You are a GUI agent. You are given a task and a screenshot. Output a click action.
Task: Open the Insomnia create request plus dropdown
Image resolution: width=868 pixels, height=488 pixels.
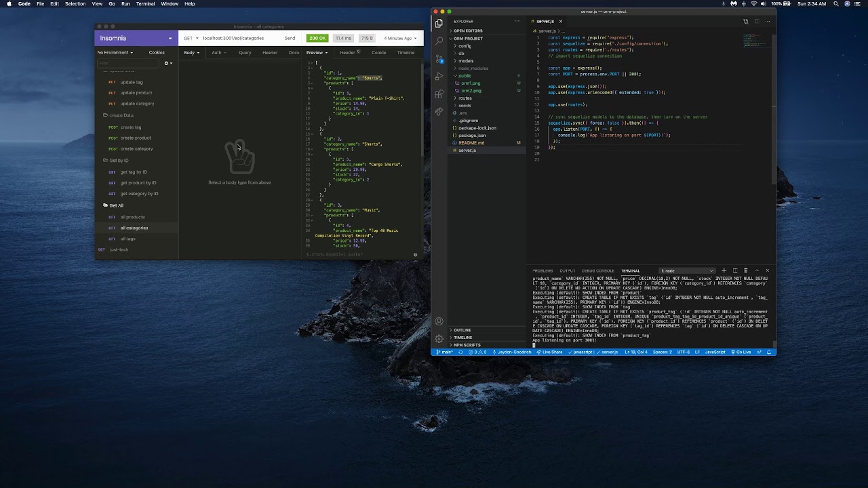[x=167, y=63]
